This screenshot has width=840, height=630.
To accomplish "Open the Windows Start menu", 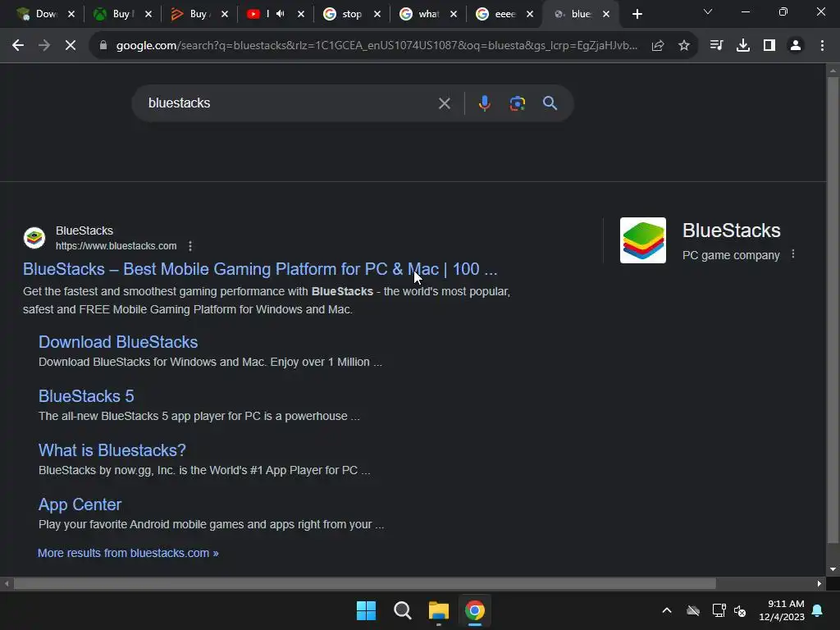I will pos(366,610).
